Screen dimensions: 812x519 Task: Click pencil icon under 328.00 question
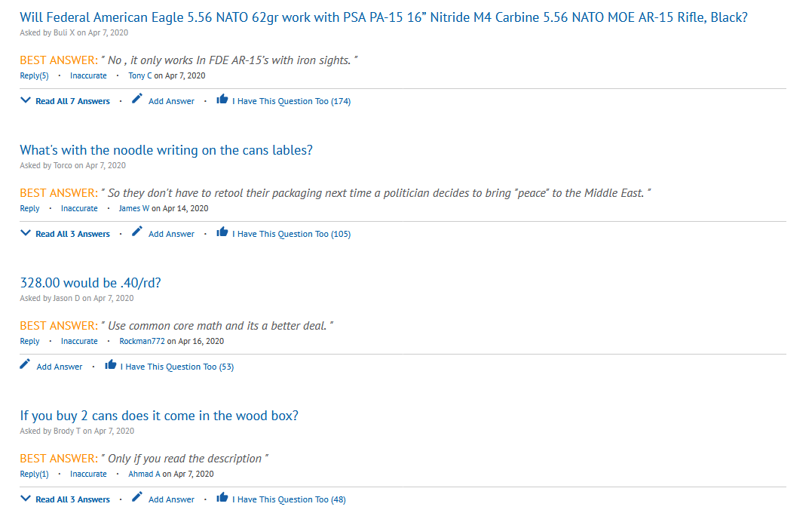pos(25,364)
